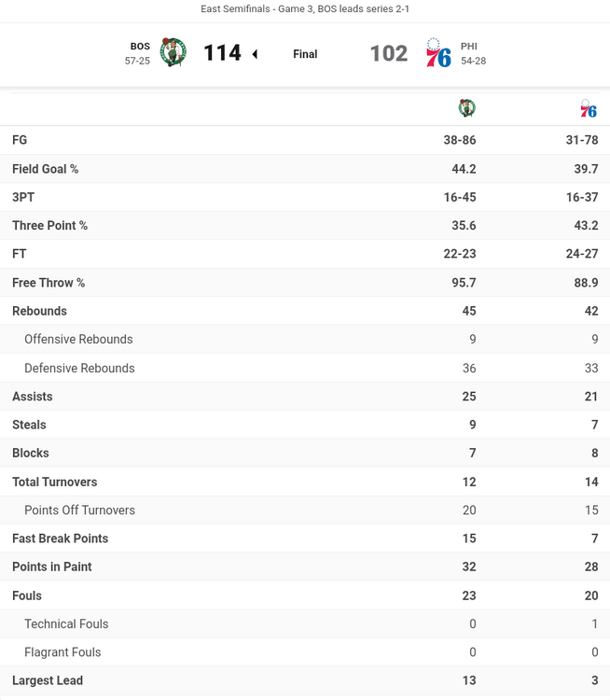The height and width of the screenshot is (700, 610).
Task: Click the Celtics logo above the stats columns
Action: (467, 108)
